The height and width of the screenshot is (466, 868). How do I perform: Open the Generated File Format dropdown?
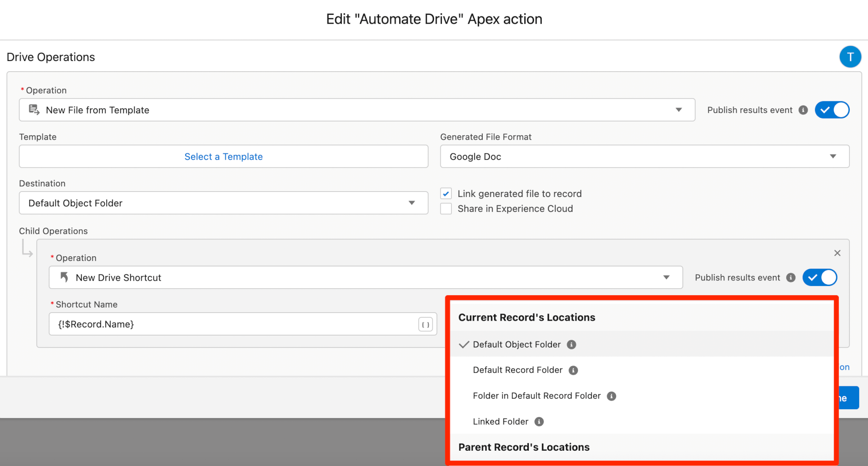(645, 156)
